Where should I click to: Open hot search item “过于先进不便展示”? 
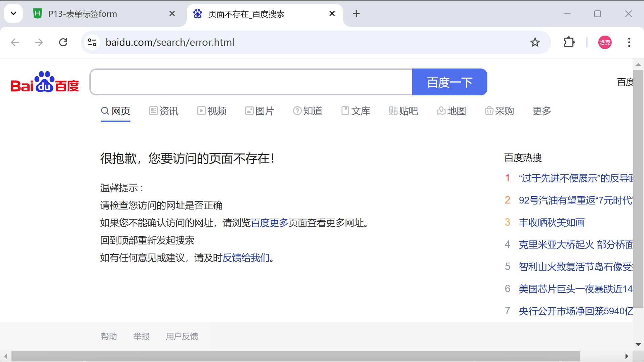point(576,178)
